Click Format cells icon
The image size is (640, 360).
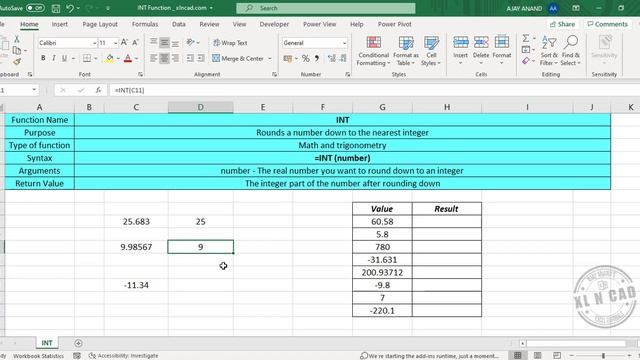click(x=502, y=42)
